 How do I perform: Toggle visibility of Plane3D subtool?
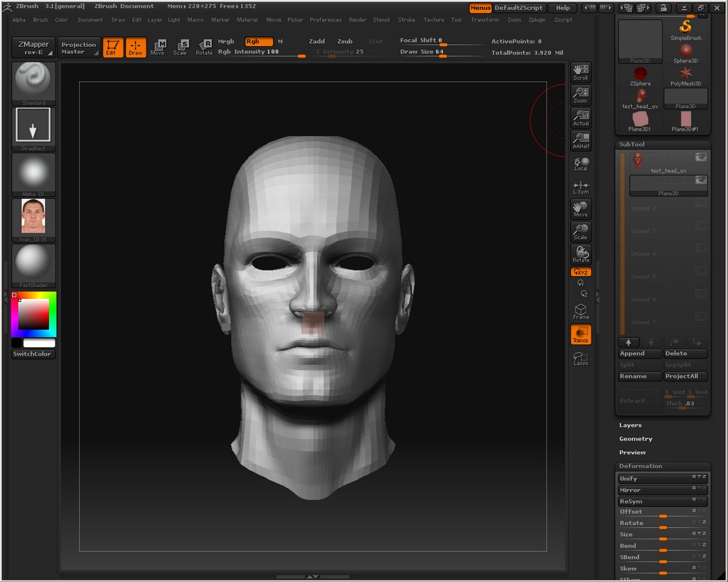701,181
